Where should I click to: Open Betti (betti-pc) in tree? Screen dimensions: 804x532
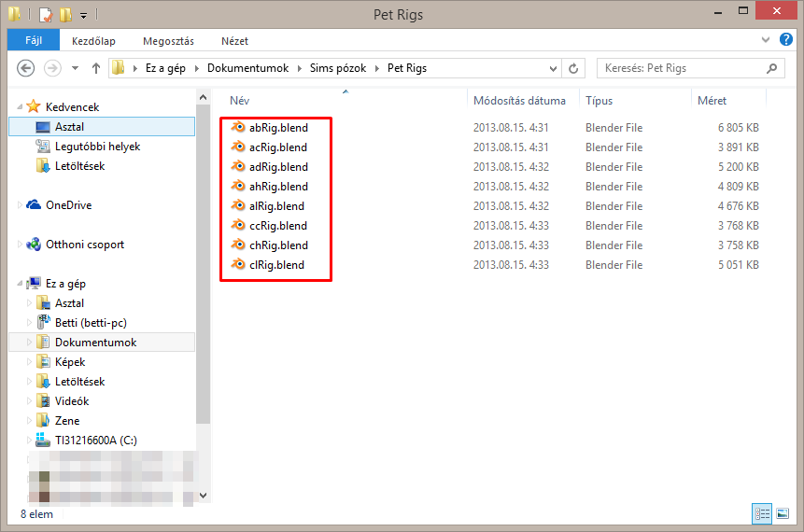point(91,322)
